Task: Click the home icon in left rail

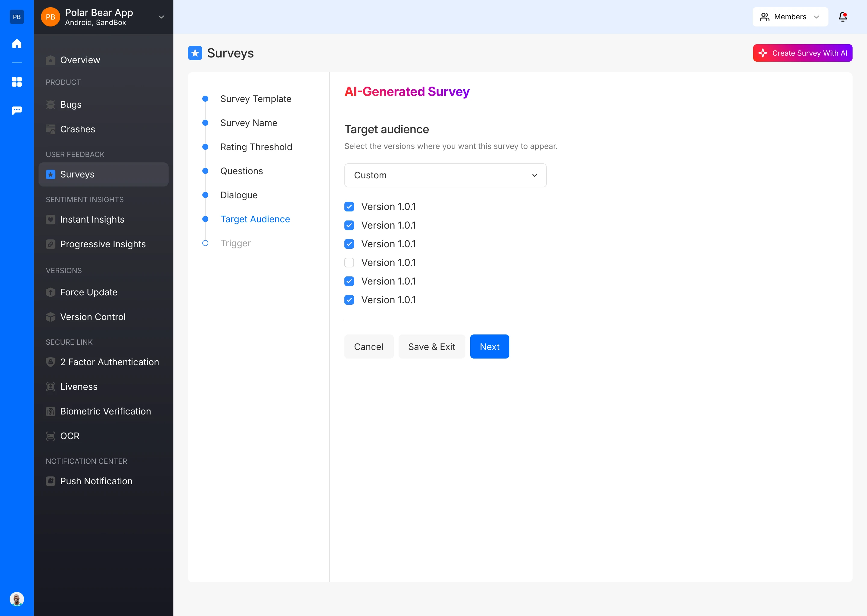Action: point(17,44)
